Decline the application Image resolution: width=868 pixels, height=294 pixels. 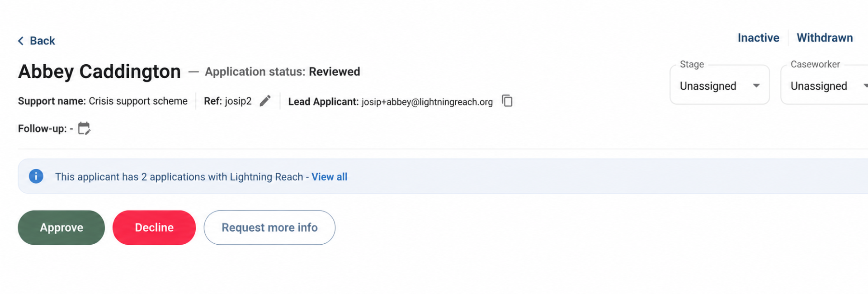154,228
